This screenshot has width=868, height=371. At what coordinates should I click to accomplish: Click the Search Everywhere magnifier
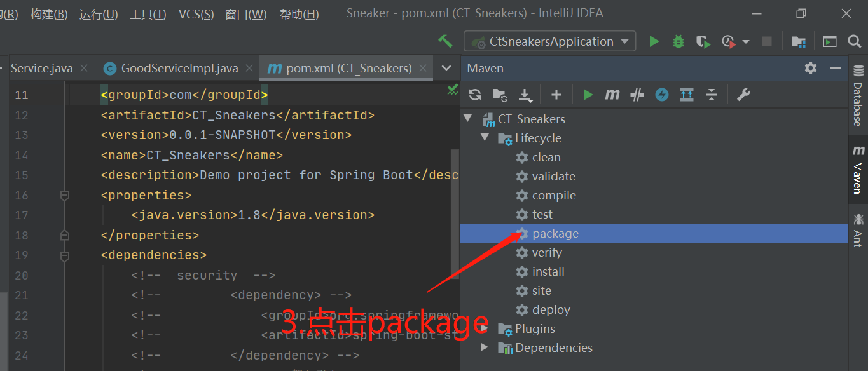pyautogui.click(x=855, y=41)
